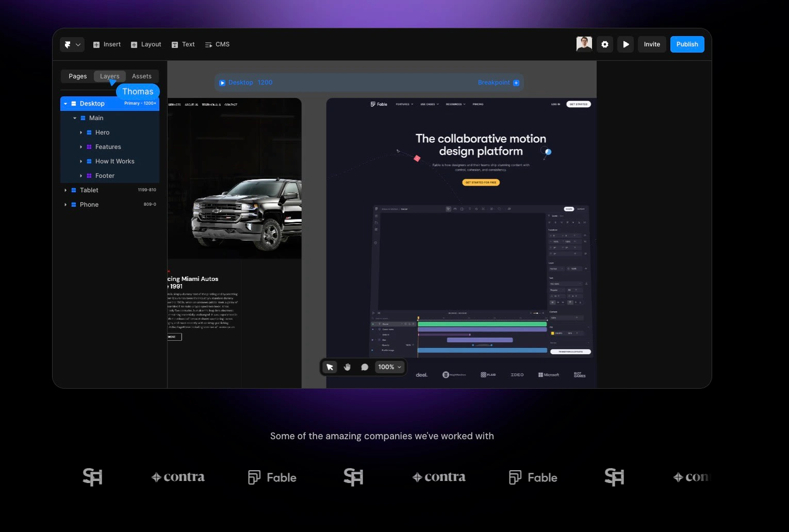This screenshot has width=789, height=532.
Task: Click the Riot Games logo in preview
Action: (580, 375)
